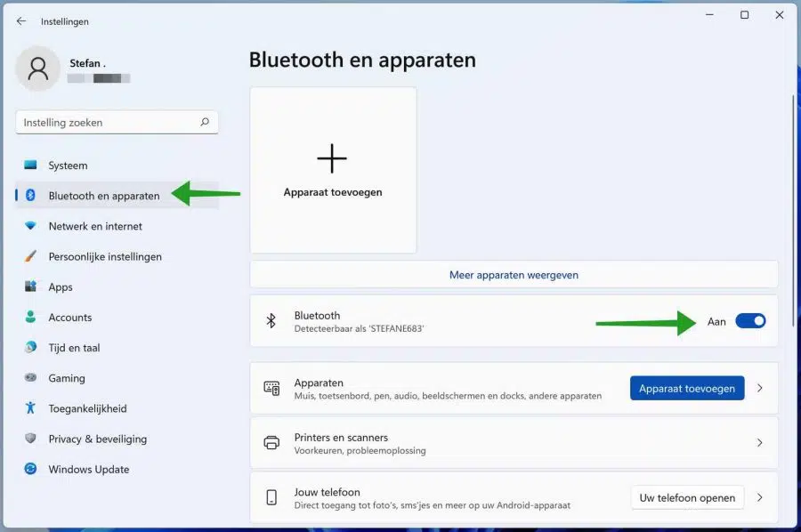The width and height of the screenshot is (801, 532).
Task: Click the plus icon to add device
Action: 332,158
